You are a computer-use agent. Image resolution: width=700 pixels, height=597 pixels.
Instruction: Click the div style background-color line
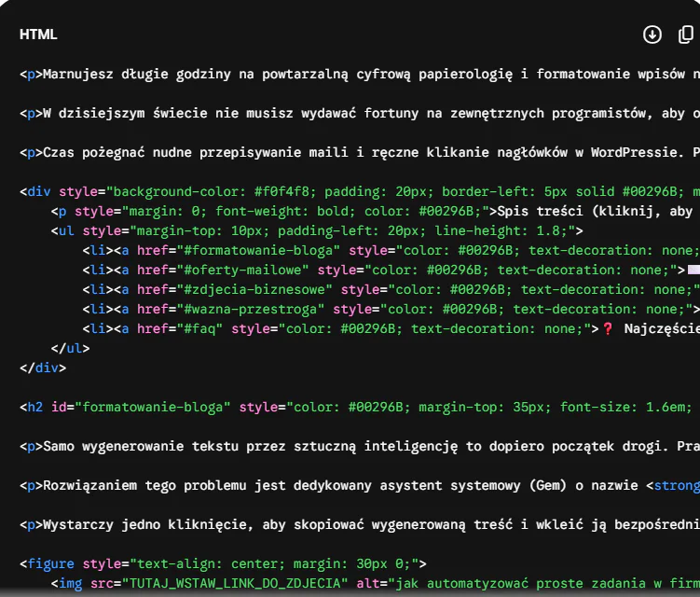360,192
